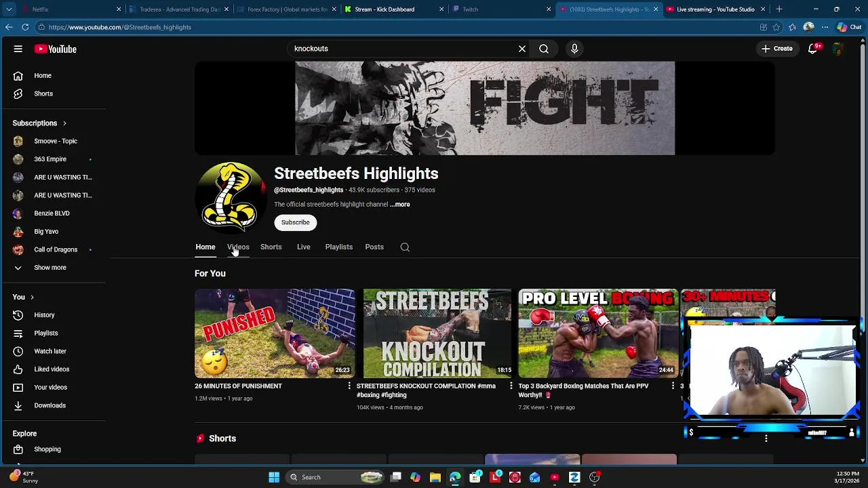The width and height of the screenshot is (868, 488).
Task: Switch to the Posts channel tab
Action: coord(374,247)
